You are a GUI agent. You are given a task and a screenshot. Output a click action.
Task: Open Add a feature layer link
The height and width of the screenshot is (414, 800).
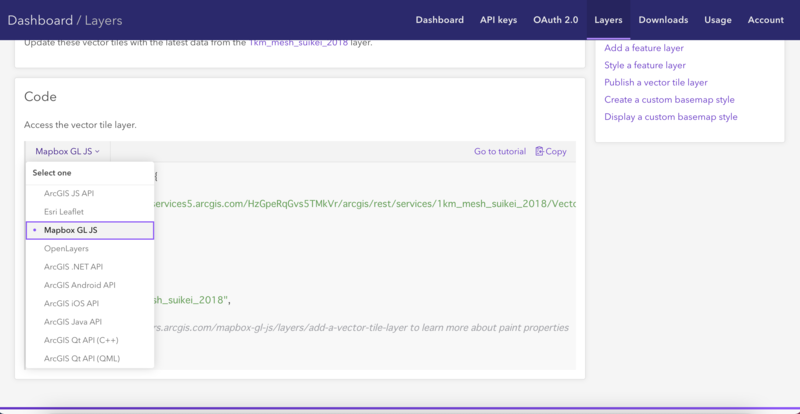click(x=644, y=48)
